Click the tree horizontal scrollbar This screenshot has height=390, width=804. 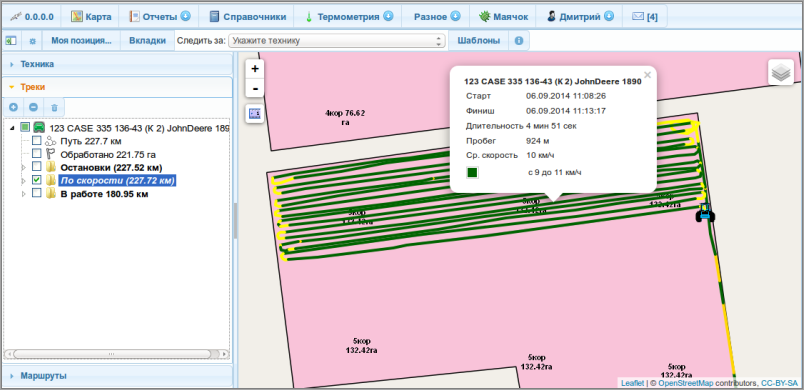tap(112, 354)
